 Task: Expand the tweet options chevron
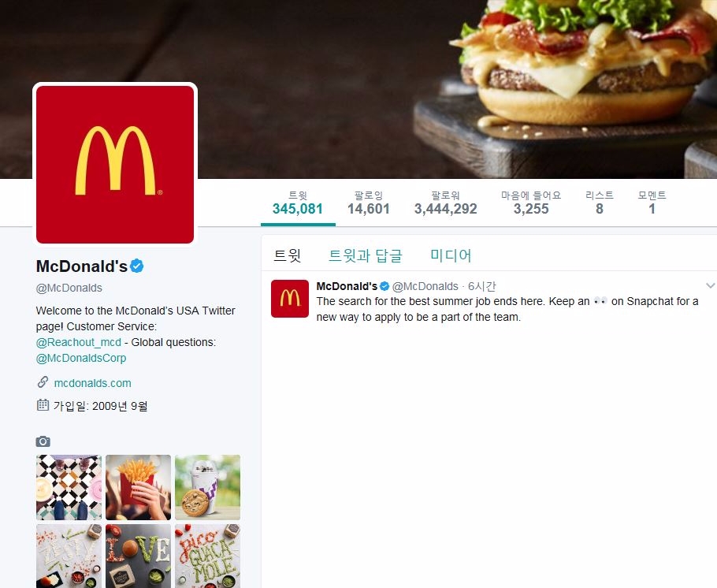point(710,285)
